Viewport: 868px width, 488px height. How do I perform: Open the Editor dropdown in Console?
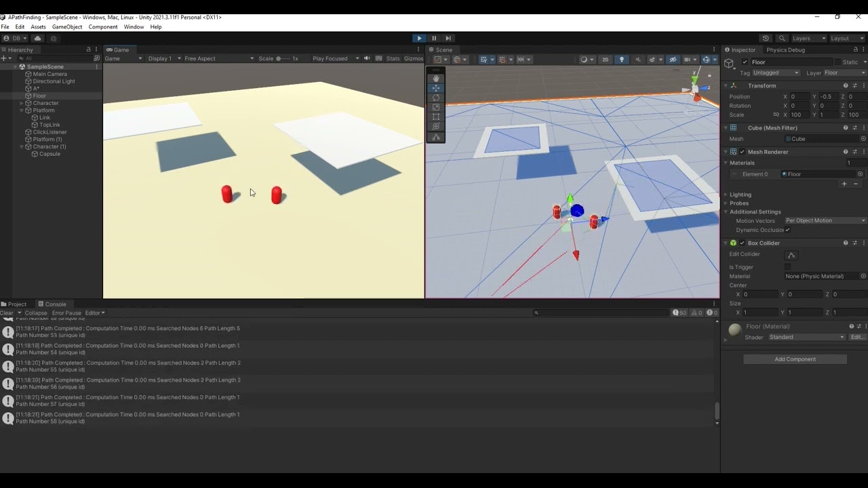(x=95, y=313)
